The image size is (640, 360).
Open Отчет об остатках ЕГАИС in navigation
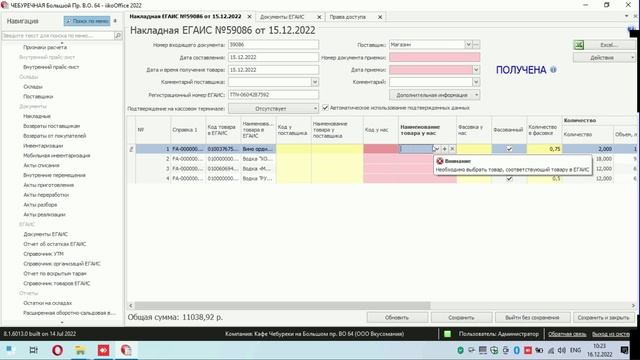tap(55, 244)
